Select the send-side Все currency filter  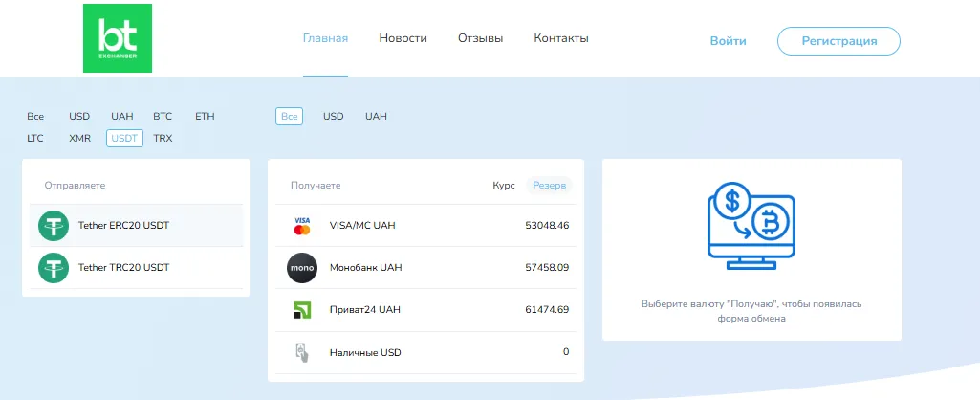coord(35,117)
